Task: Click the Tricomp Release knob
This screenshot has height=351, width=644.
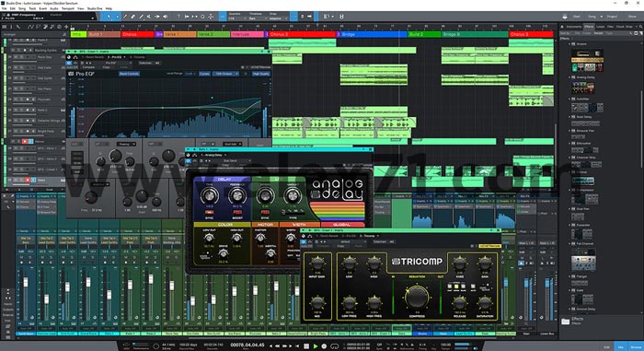Action: click(x=459, y=304)
